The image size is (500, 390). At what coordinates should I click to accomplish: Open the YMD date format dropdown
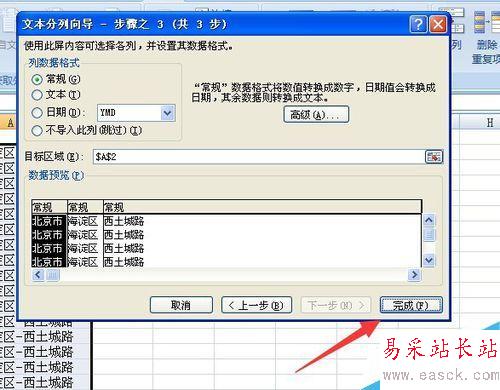168,113
